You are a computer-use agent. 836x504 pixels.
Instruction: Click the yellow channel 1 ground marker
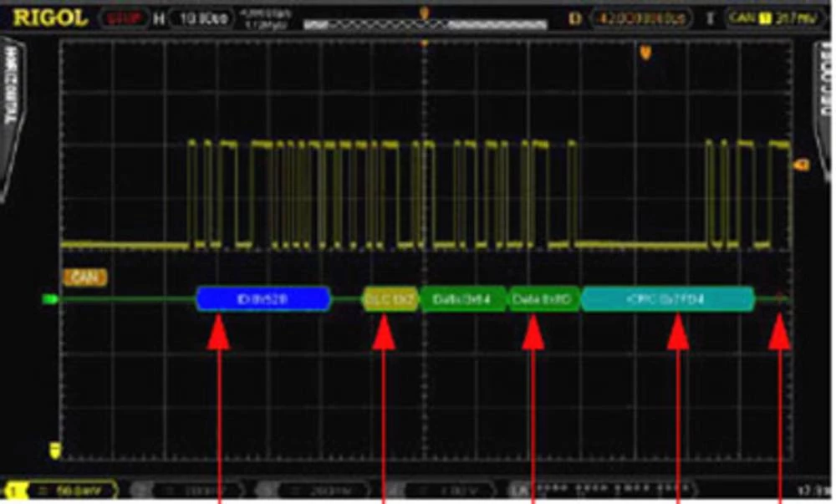tap(56, 451)
